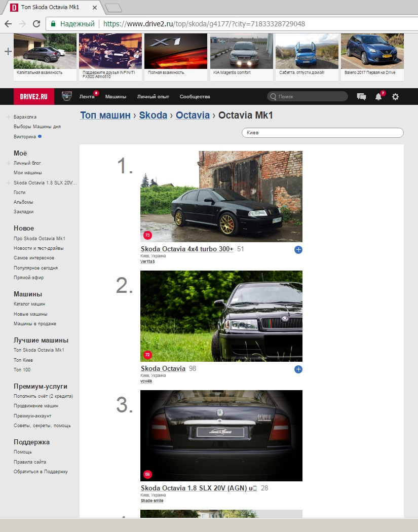This screenshot has height=532, width=418.
Task: Open 'Skoda Octavia 1.8 SLX 20V (AGN)' title link
Action: pyautogui.click(x=199, y=488)
